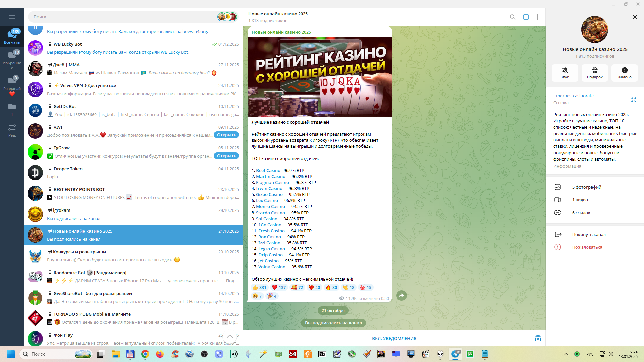The width and height of the screenshot is (644, 362).
Task: Click the scroll-up chevron in the chat list
Action: pyautogui.click(x=230, y=336)
